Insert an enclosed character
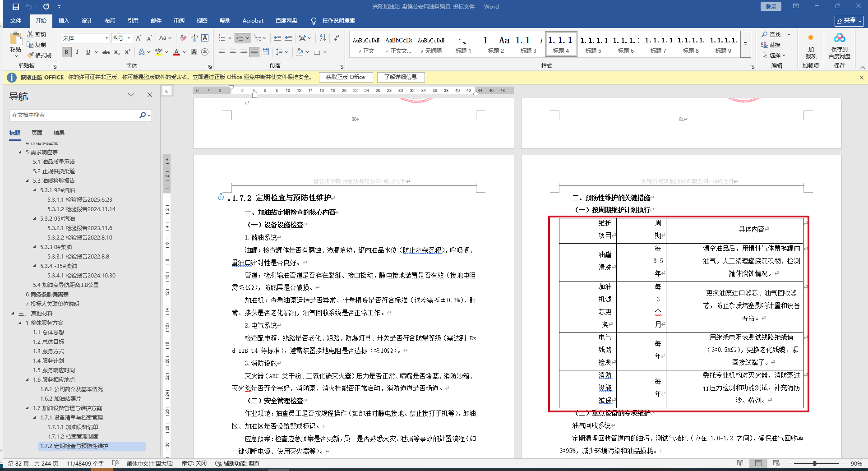 205,52
